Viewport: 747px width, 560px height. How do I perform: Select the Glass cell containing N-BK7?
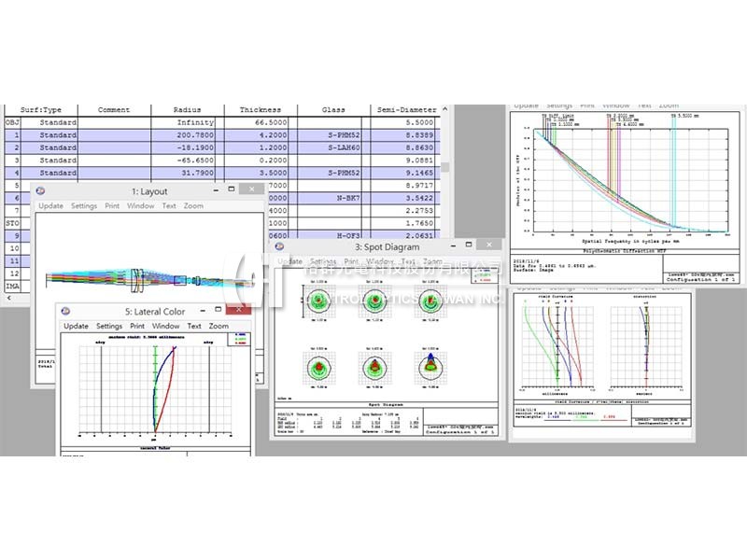[333, 198]
